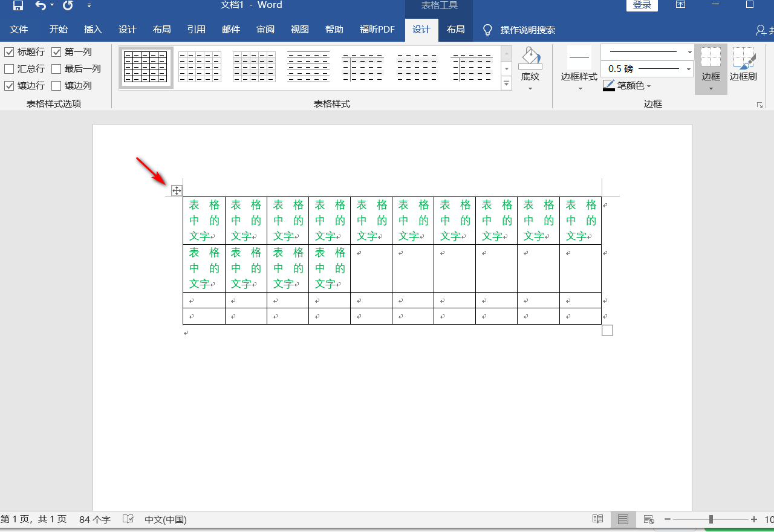Viewport: 774px width, 532px height.
Task: Enable the 最后一列 checkbox
Action: pos(56,69)
